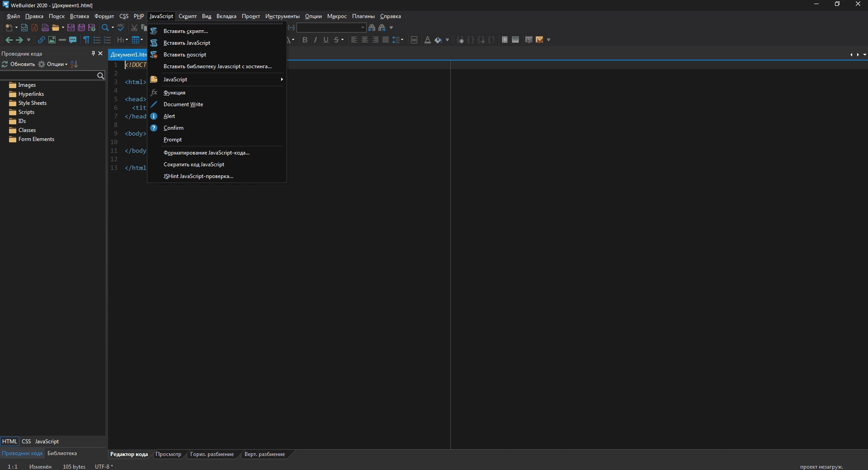Go forward with the right arrow icon

(x=19, y=40)
